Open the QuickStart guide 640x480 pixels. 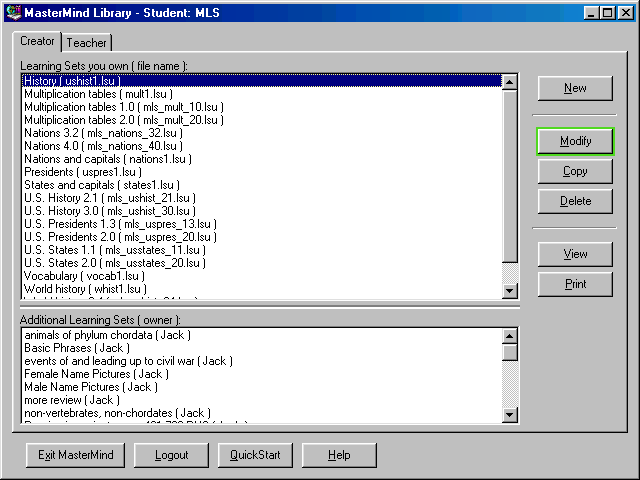255,455
